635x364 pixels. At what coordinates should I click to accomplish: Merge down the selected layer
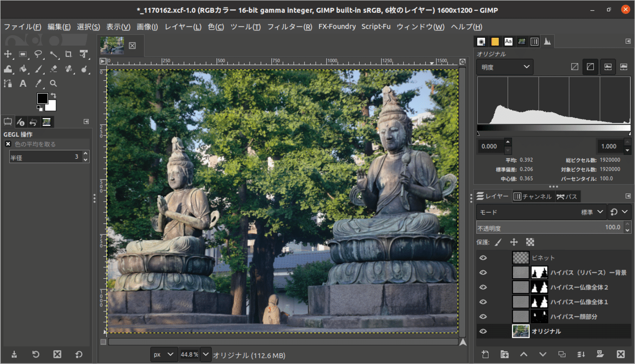point(581,354)
